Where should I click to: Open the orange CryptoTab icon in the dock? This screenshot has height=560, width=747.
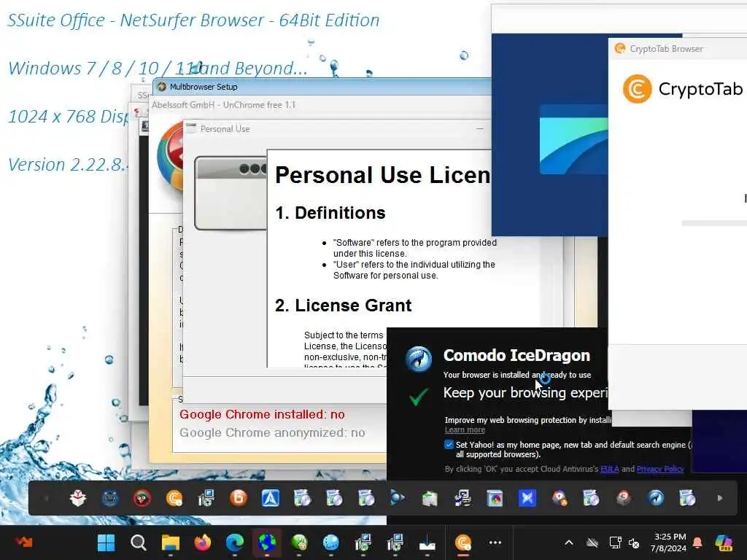174,498
